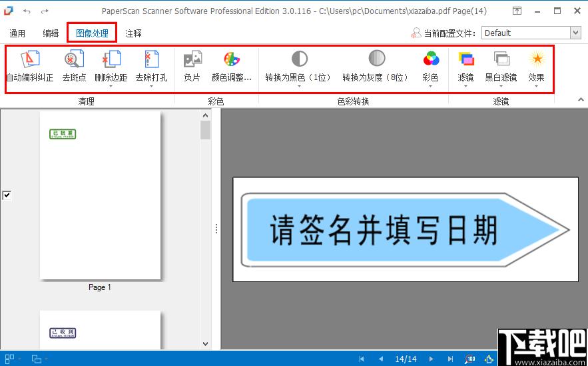Screen dimensions: 588x366
Task: Select the Page 1 thumbnail
Action: 100,195
